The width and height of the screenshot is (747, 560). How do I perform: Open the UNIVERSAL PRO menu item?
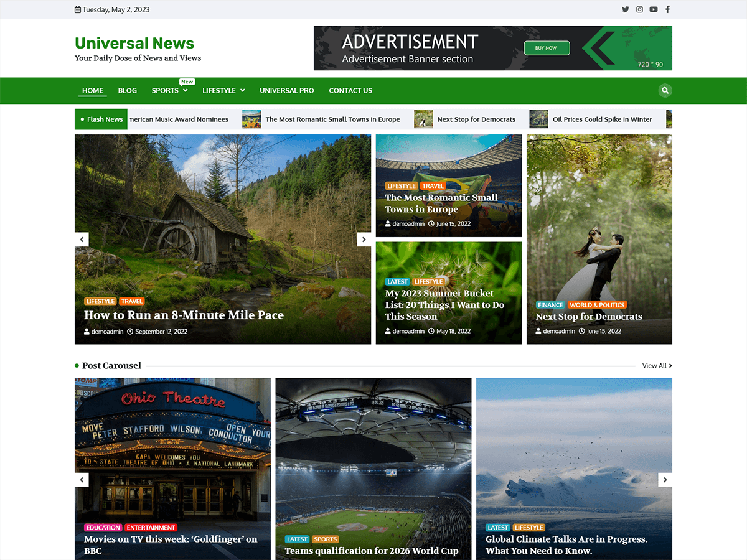[286, 90]
